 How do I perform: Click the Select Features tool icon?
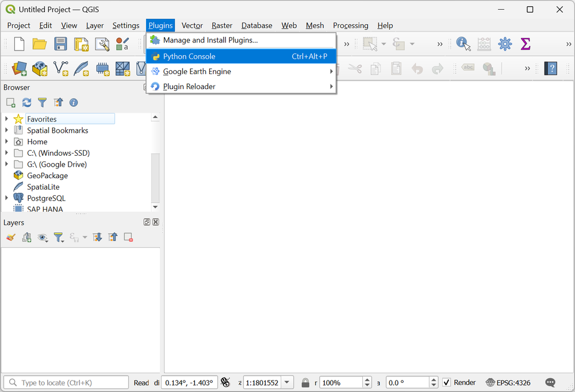click(370, 44)
